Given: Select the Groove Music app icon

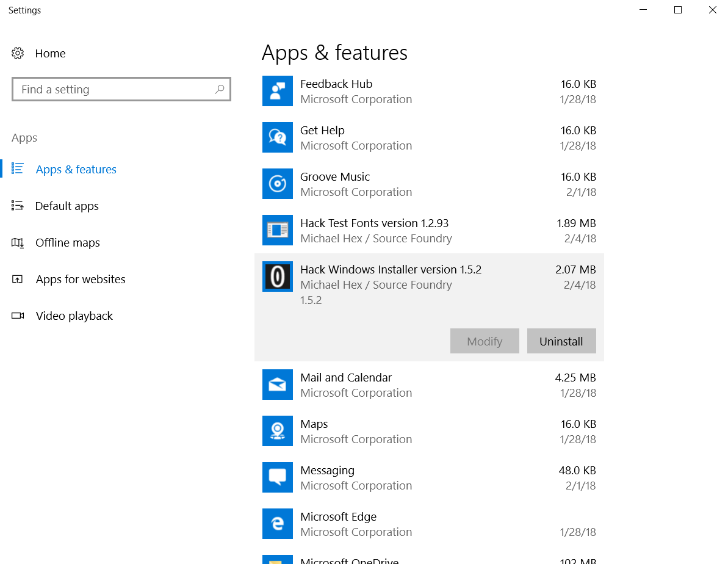Looking at the screenshot, I should coord(278,184).
